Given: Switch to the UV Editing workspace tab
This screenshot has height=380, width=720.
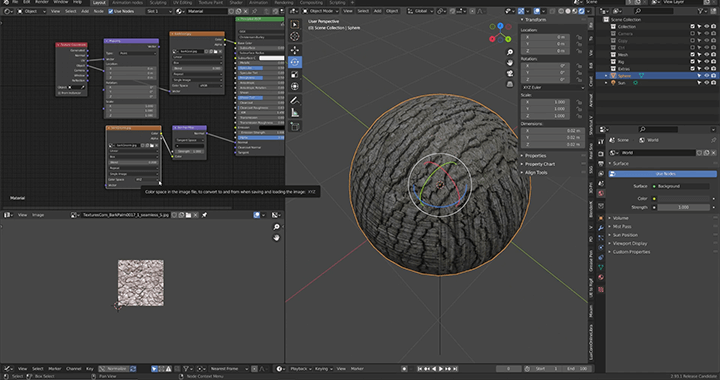Looking at the screenshot, I should coord(182,2).
